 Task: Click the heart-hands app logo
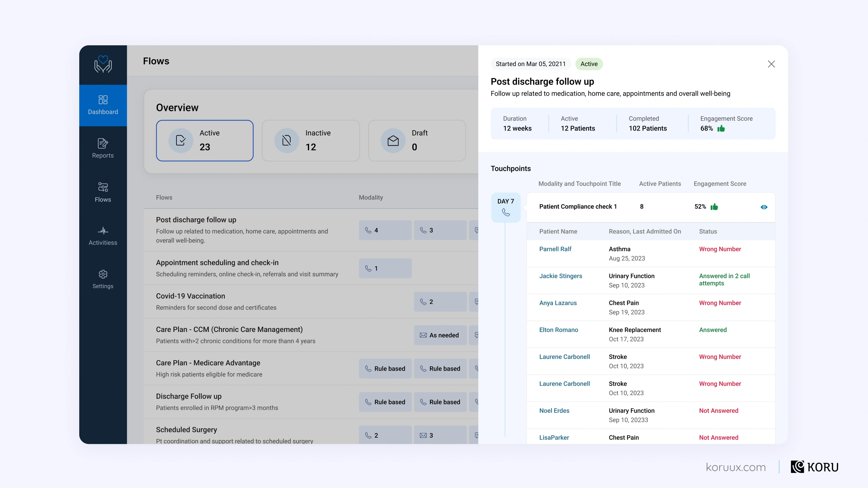tap(103, 64)
